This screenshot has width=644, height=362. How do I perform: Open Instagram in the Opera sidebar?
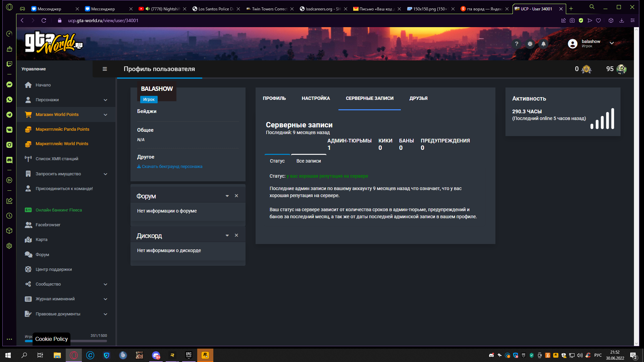coord(9,145)
